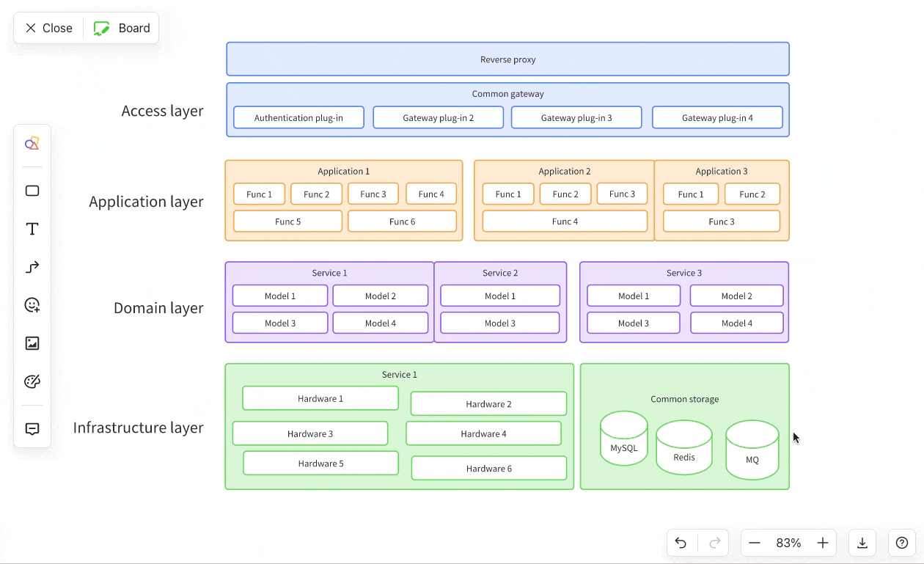Image resolution: width=924 pixels, height=564 pixels.
Task: Click the Board title button
Action: pos(122,28)
